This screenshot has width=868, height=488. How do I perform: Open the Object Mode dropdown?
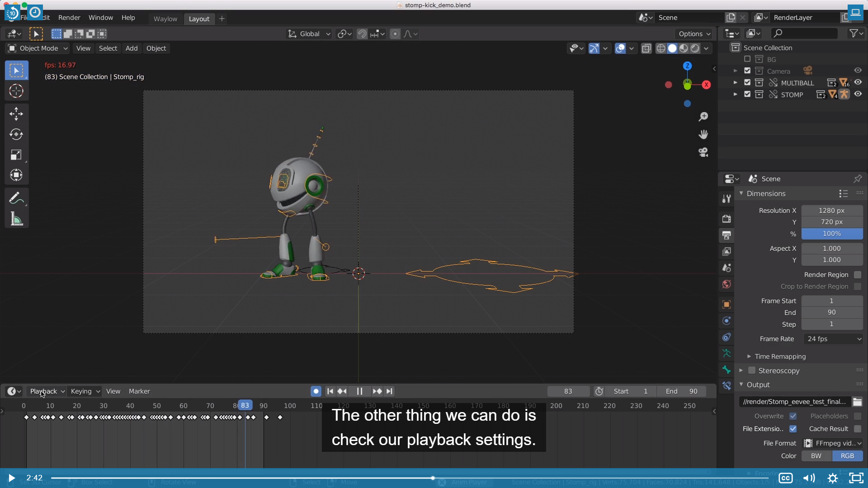point(38,48)
